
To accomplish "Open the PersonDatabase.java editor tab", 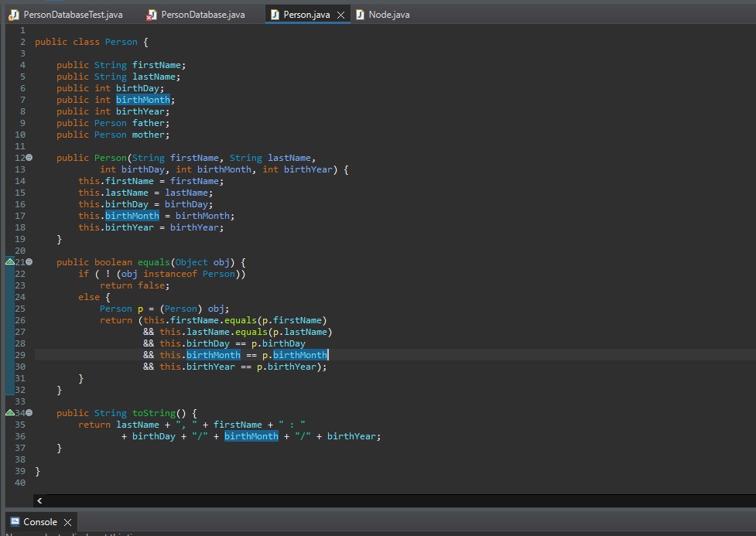I will 203,15.
